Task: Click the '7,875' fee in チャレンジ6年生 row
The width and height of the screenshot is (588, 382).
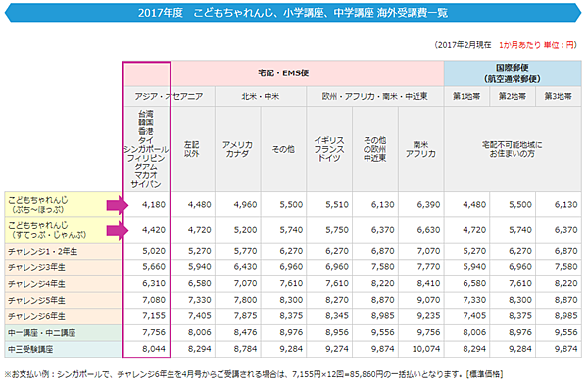Action: tap(245, 316)
